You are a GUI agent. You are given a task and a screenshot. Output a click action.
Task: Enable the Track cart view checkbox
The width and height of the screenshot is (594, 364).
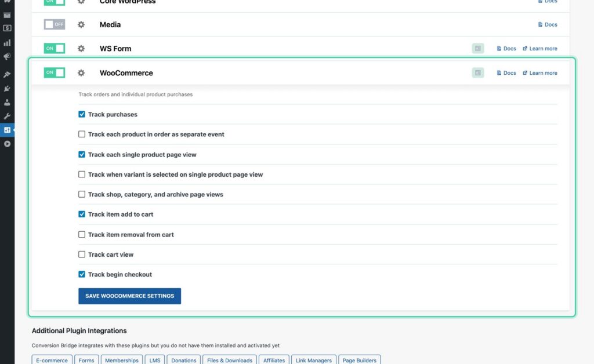[81, 254]
